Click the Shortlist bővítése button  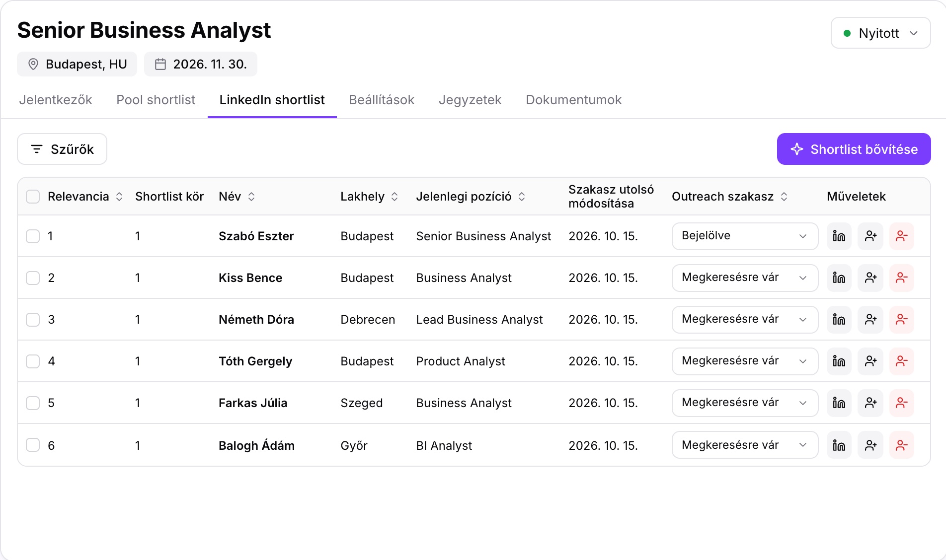854,149
